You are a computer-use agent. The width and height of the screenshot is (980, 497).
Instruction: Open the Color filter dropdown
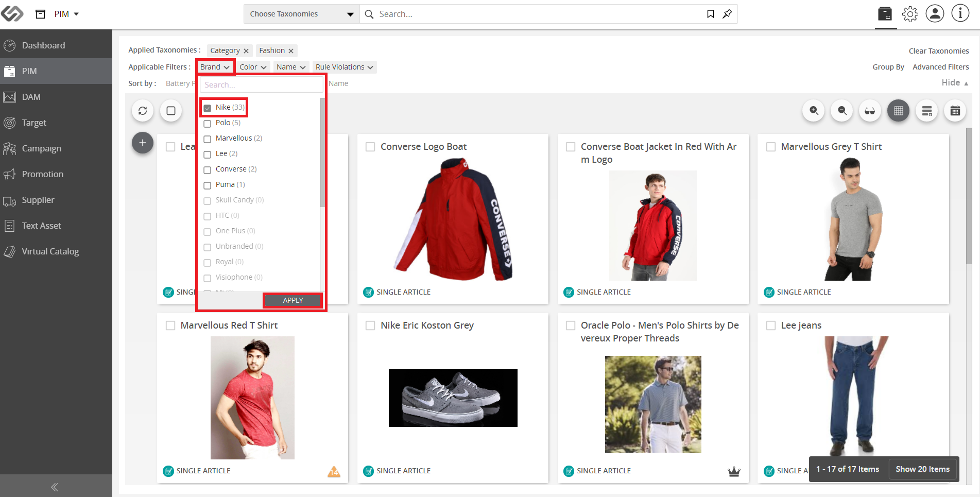click(253, 67)
